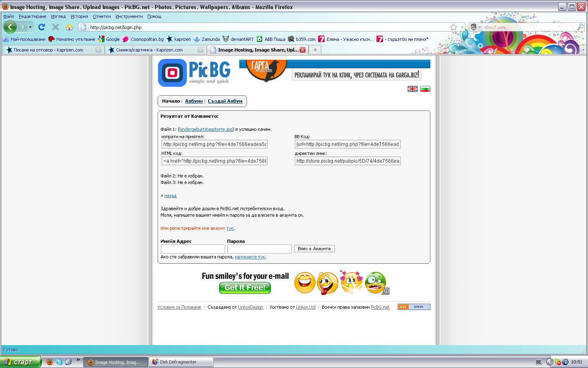Go back with the green back arrow
Viewport: 588px width, 368px height.
coord(10,27)
